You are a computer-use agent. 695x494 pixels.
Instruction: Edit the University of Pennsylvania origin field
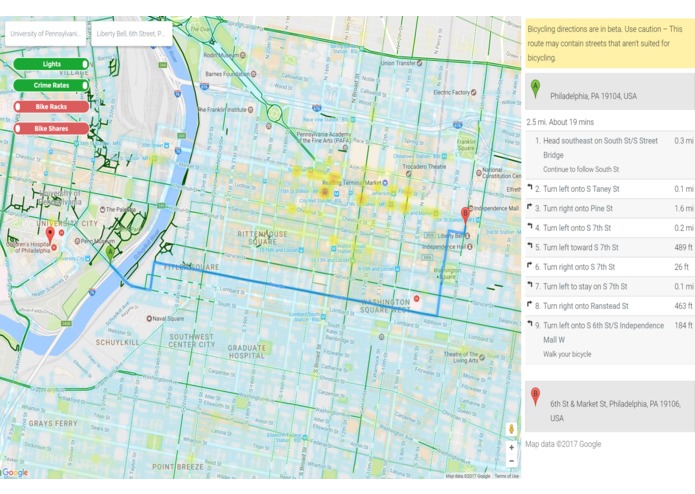pyautogui.click(x=46, y=34)
